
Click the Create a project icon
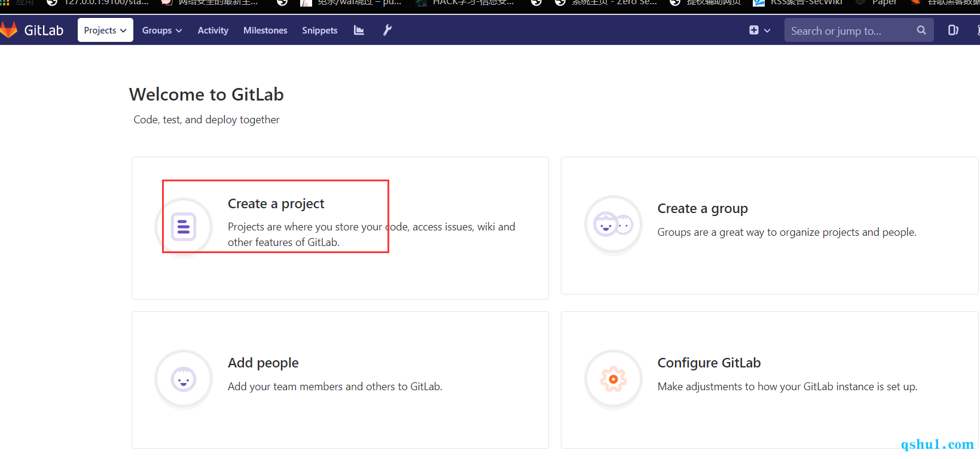click(x=184, y=227)
